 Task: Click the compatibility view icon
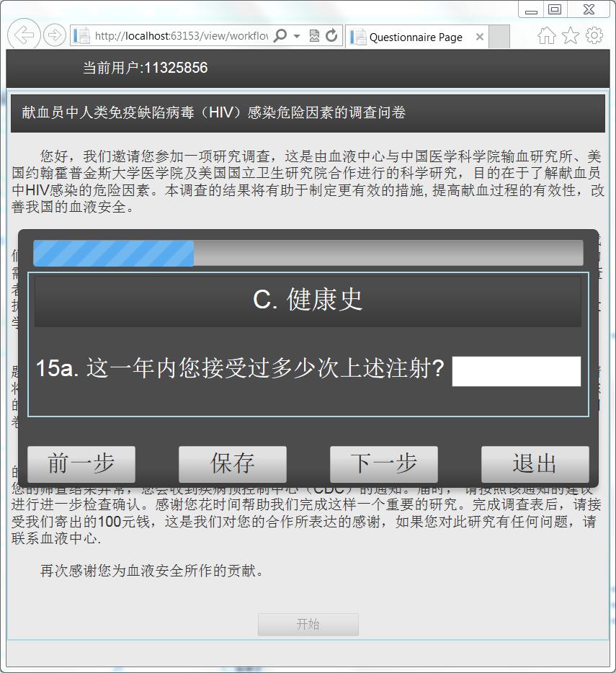(x=314, y=35)
